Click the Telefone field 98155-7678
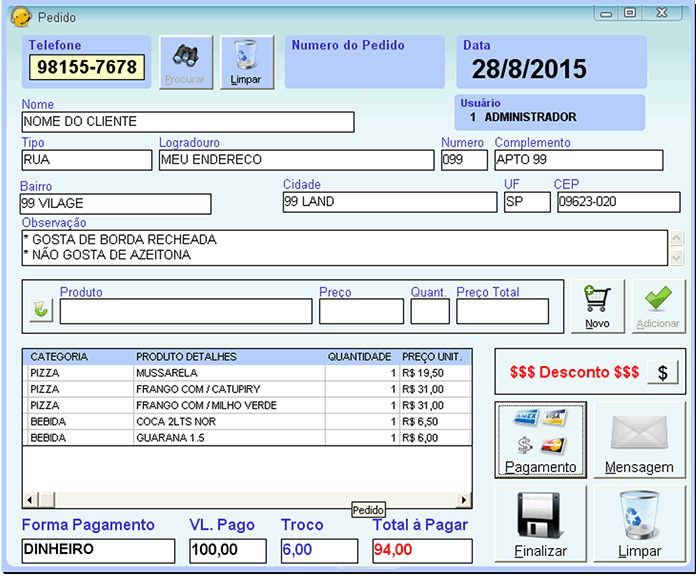The width and height of the screenshot is (700, 578). tap(87, 67)
